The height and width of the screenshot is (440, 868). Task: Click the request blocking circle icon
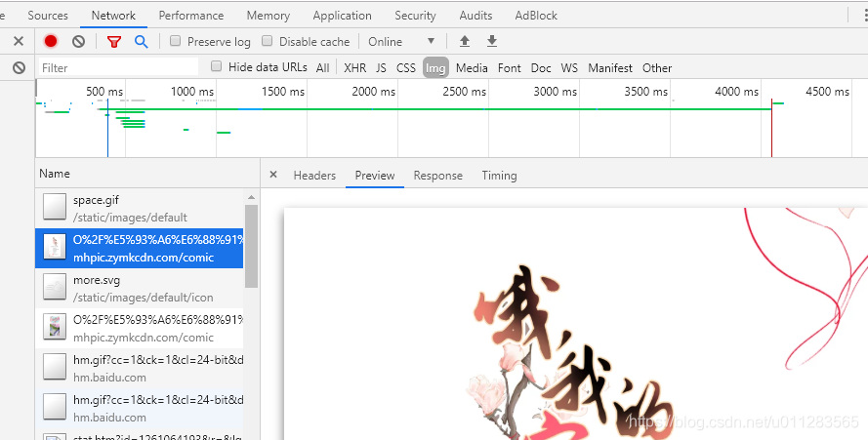tap(20, 67)
